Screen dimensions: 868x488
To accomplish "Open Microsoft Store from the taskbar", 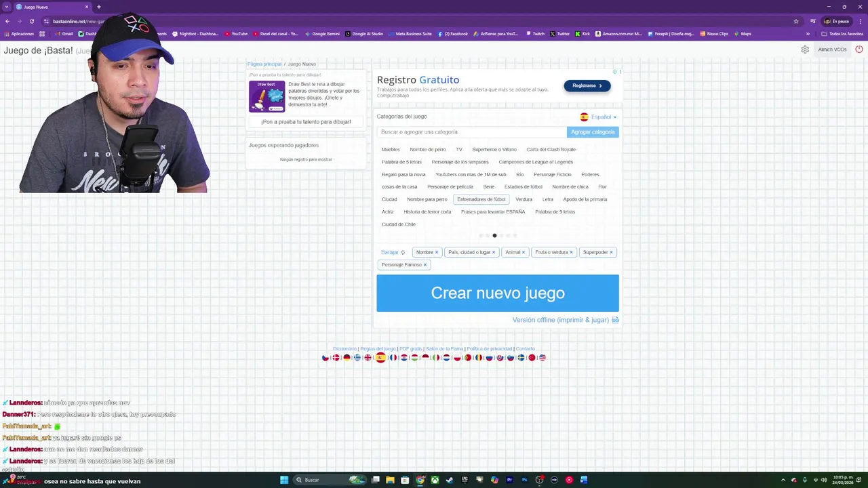I will (x=405, y=480).
